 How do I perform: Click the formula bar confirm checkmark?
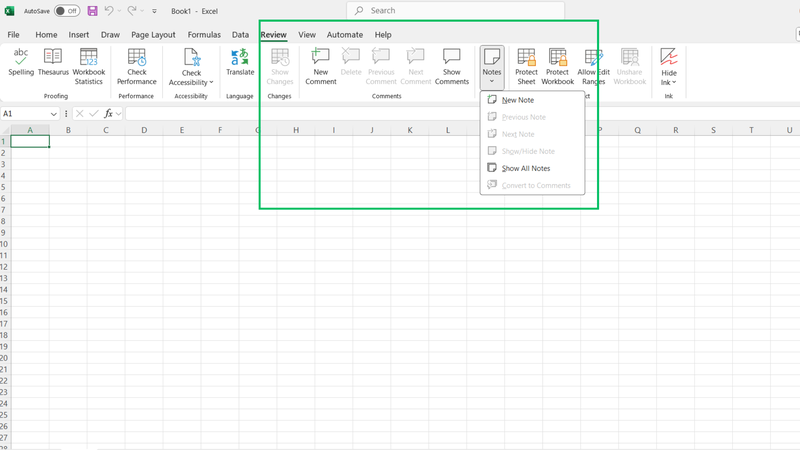click(93, 113)
